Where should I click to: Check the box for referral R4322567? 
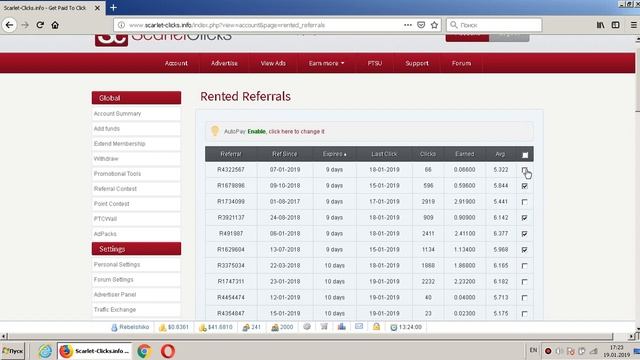pyautogui.click(x=524, y=170)
